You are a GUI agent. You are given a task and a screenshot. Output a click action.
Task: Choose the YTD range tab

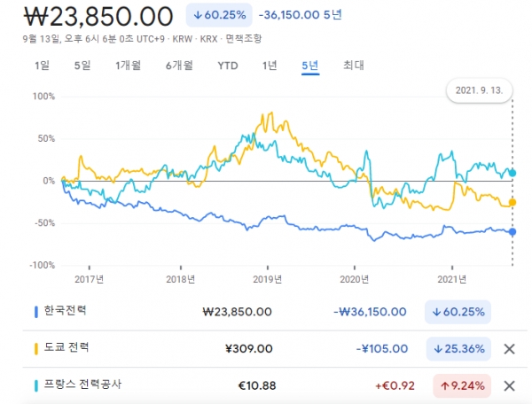tap(228, 66)
